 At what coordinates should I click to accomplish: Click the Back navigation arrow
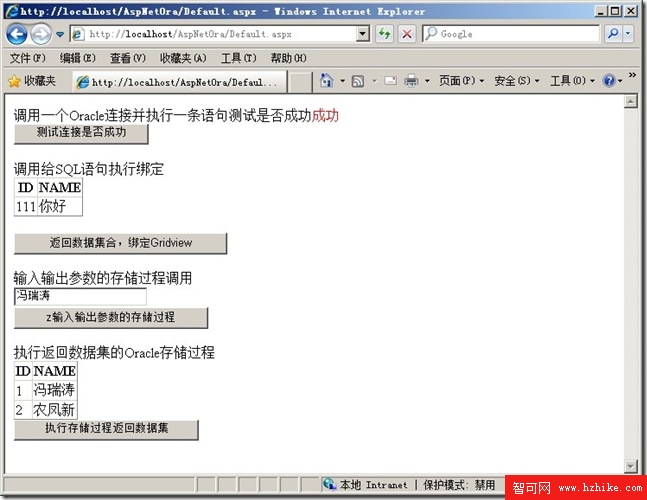click(x=17, y=34)
